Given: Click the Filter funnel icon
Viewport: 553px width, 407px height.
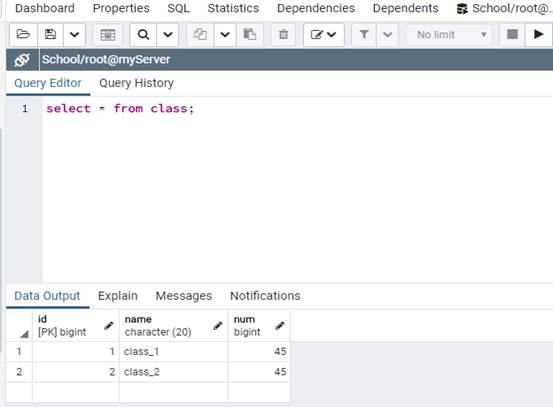Looking at the screenshot, I should click(x=364, y=35).
